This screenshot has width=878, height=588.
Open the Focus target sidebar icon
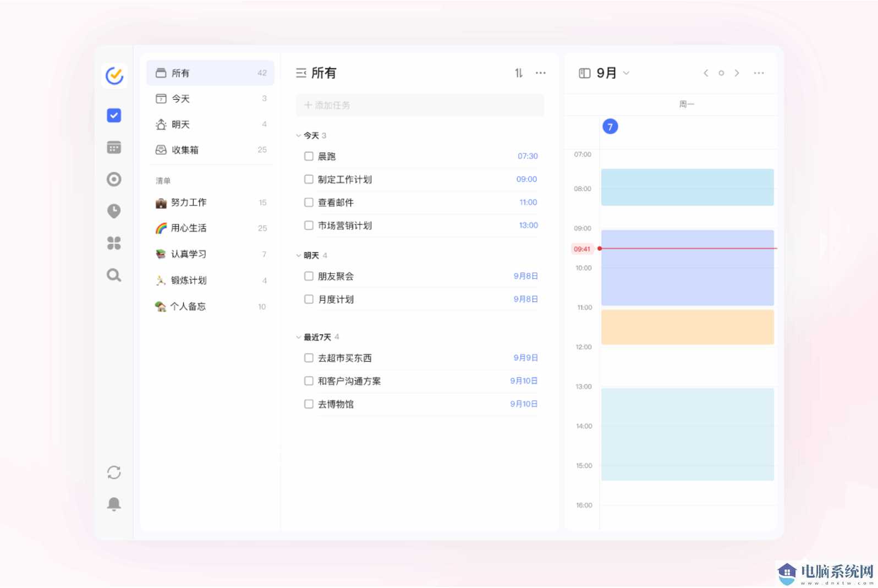pyautogui.click(x=114, y=179)
